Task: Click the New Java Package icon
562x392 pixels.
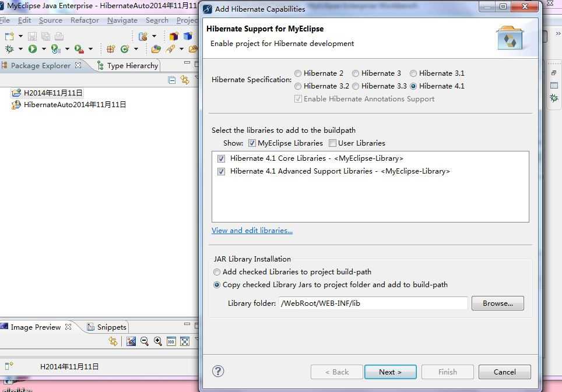Action: pos(111,49)
